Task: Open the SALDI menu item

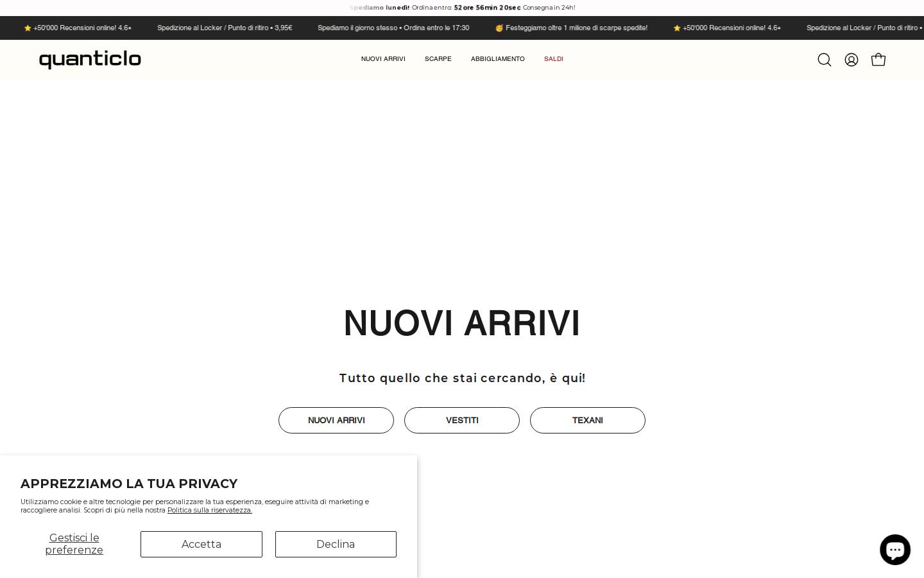Action: click(554, 59)
